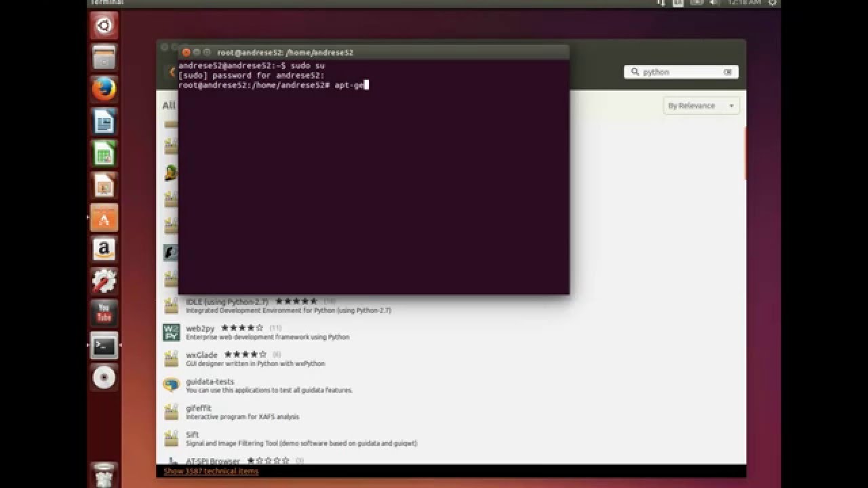Open the YouTube launcher icon

tap(104, 313)
